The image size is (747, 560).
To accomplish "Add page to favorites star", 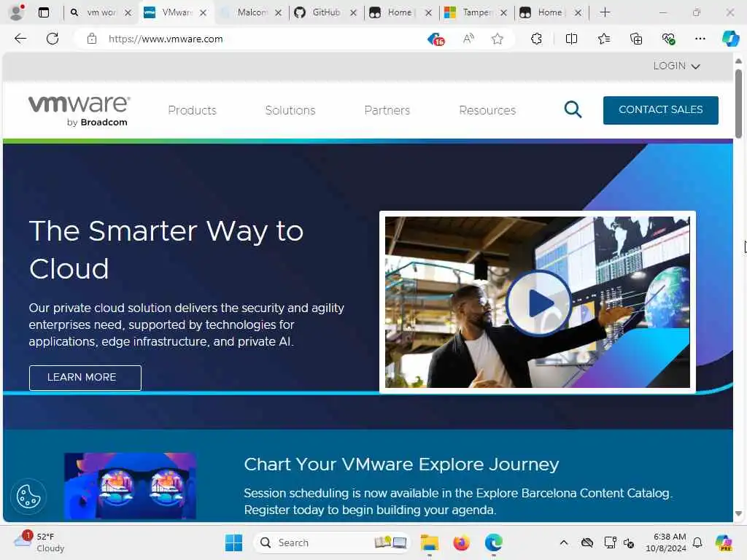I will pyautogui.click(x=498, y=39).
